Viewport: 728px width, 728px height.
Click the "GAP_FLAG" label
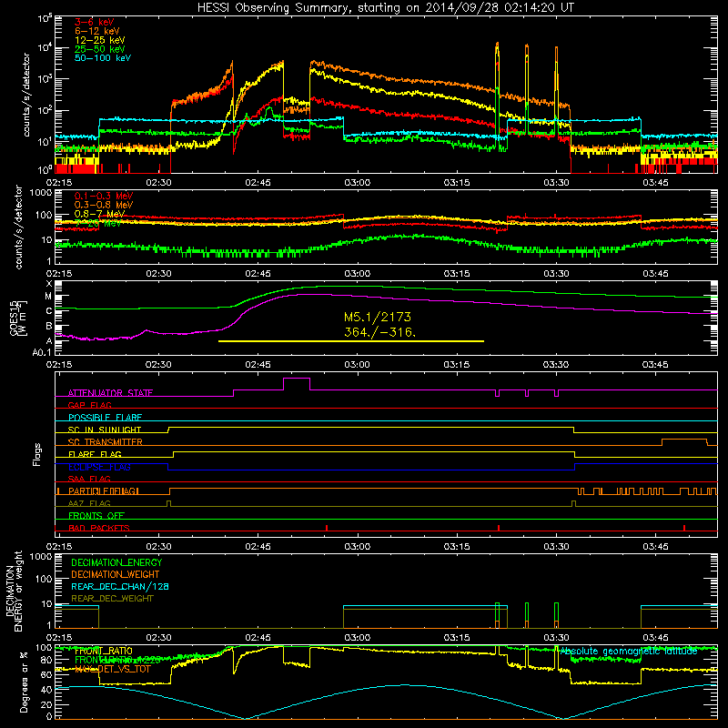point(89,405)
